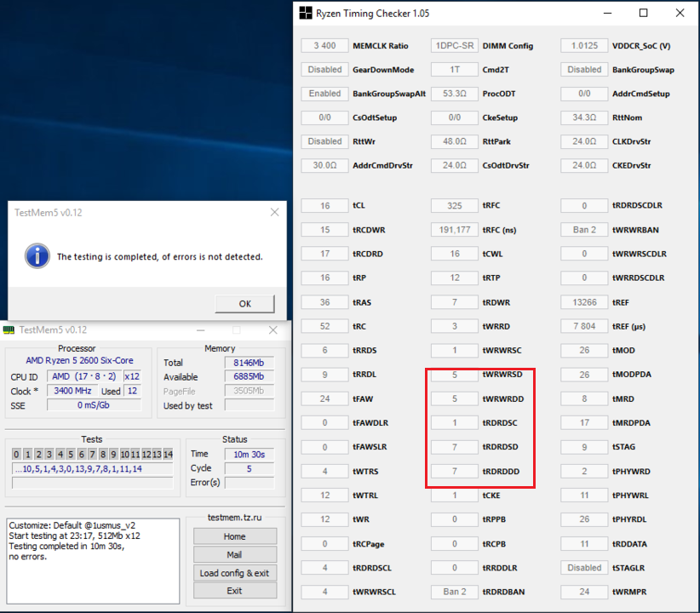Click the Time field showing 10m 30s
Image resolution: width=700 pixels, height=613 pixels.
[x=250, y=454]
